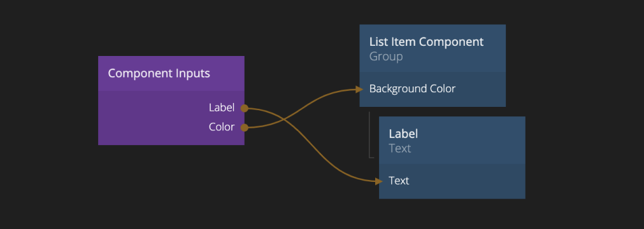Viewport: 644px width, 229px height.
Task: Click the Text port label in Label node
Action: tap(399, 181)
